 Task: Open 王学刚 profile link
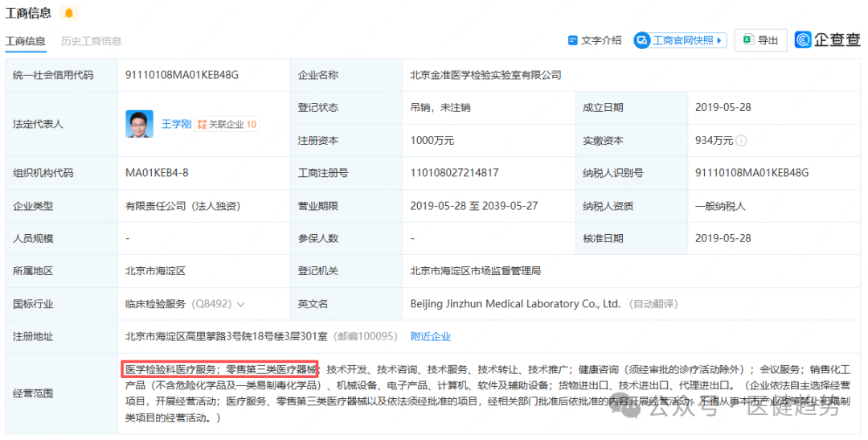point(176,124)
